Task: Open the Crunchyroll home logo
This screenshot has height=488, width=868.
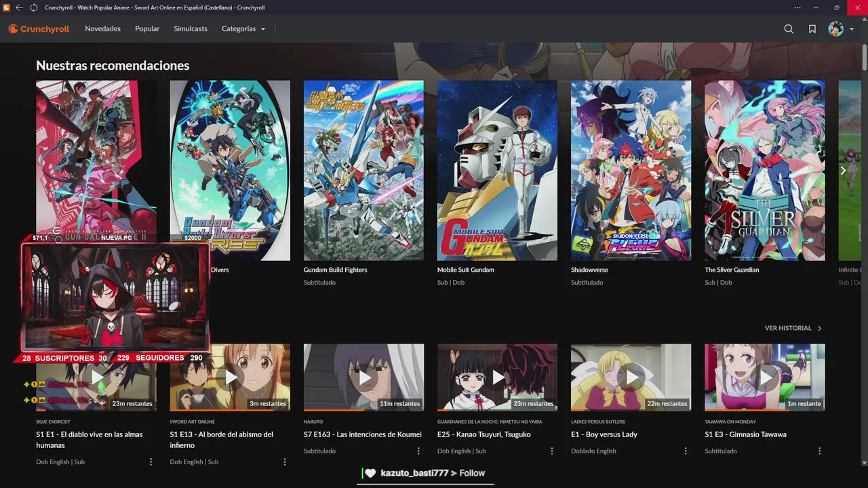Action: click(39, 29)
